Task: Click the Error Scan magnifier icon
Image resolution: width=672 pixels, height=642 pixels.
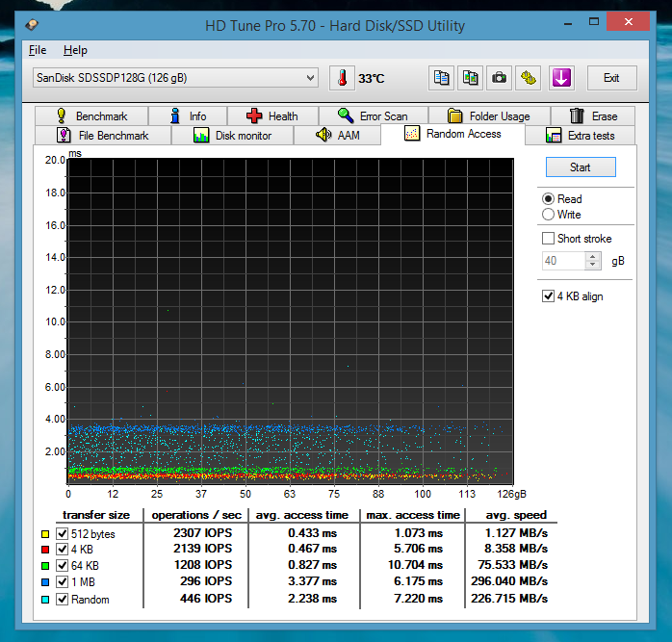Action: (x=346, y=116)
